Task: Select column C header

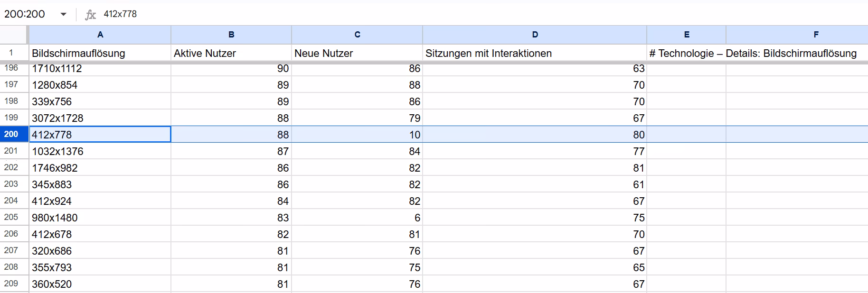Action: point(357,35)
